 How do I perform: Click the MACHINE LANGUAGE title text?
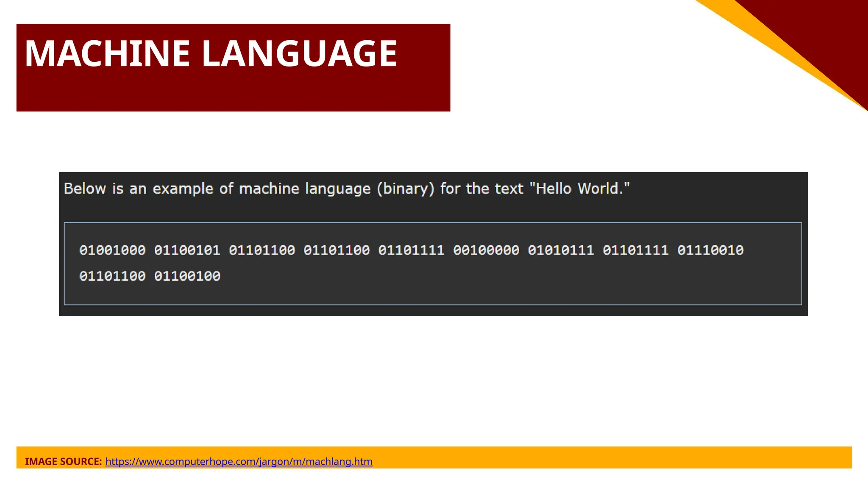[211, 54]
